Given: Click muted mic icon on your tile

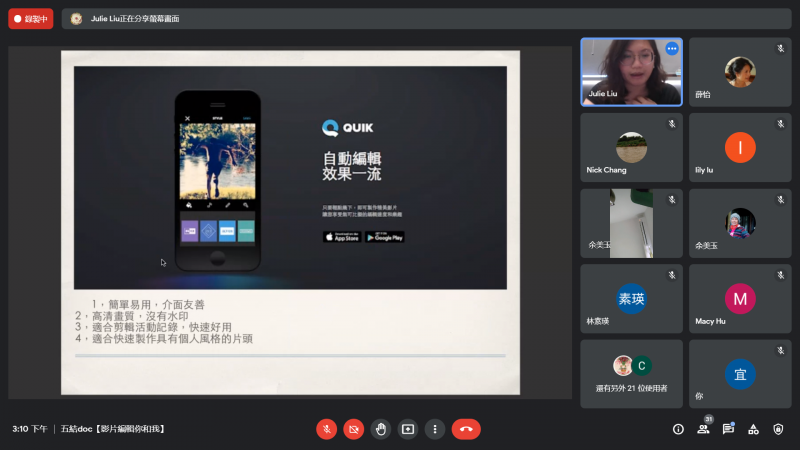Looking at the screenshot, I should pyautogui.click(x=781, y=351).
